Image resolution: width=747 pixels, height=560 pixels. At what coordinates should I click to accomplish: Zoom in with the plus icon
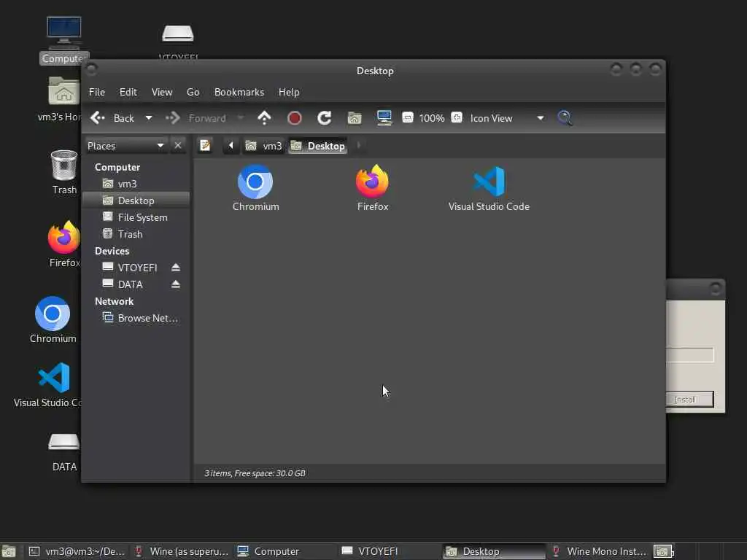pos(457,117)
